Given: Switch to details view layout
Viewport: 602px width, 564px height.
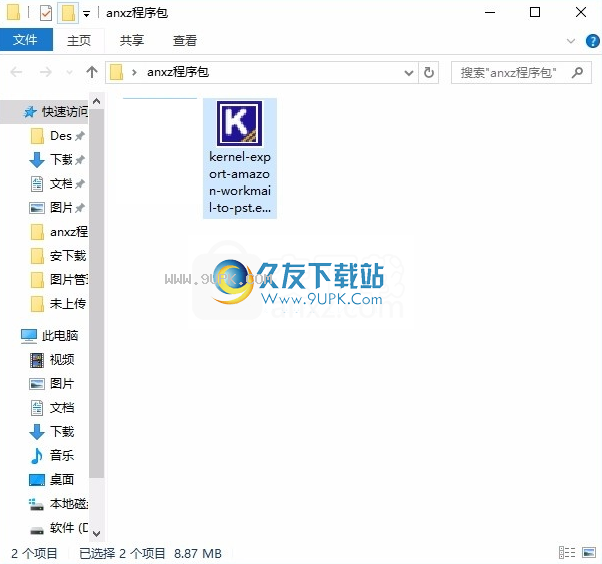Looking at the screenshot, I should pyautogui.click(x=567, y=552).
